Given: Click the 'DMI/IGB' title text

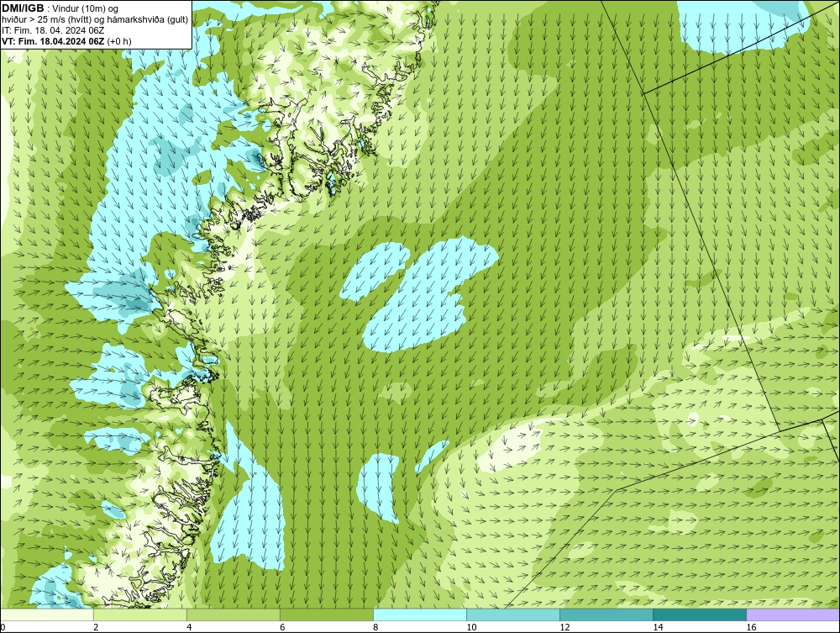Looking at the screenshot, I should pyautogui.click(x=23, y=8).
